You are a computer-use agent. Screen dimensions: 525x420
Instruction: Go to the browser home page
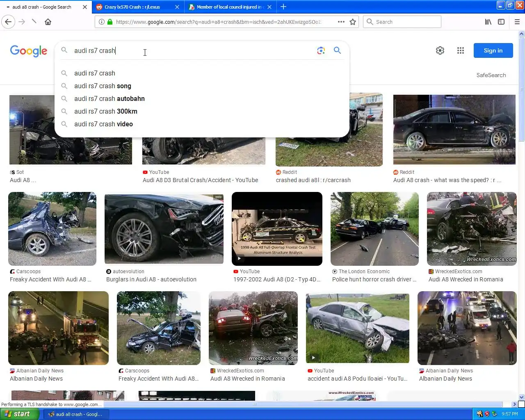point(48,22)
